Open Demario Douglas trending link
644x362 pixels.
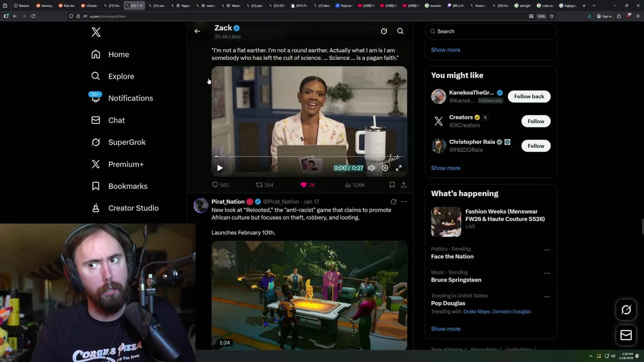(x=511, y=312)
